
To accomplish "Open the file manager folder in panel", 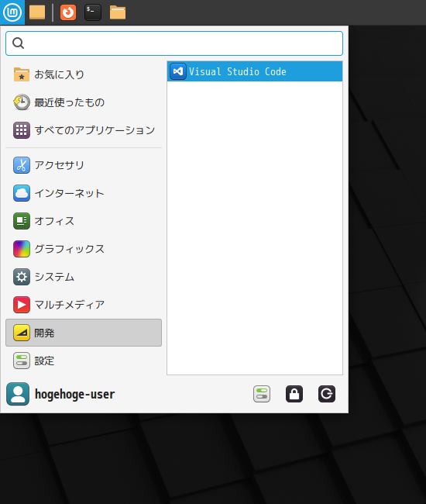I will point(118,12).
